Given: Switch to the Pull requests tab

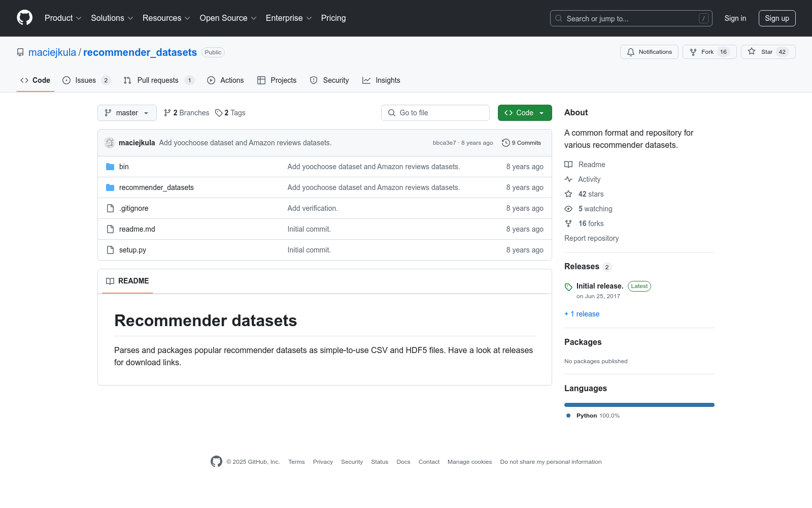Looking at the screenshot, I should point(159,80).
